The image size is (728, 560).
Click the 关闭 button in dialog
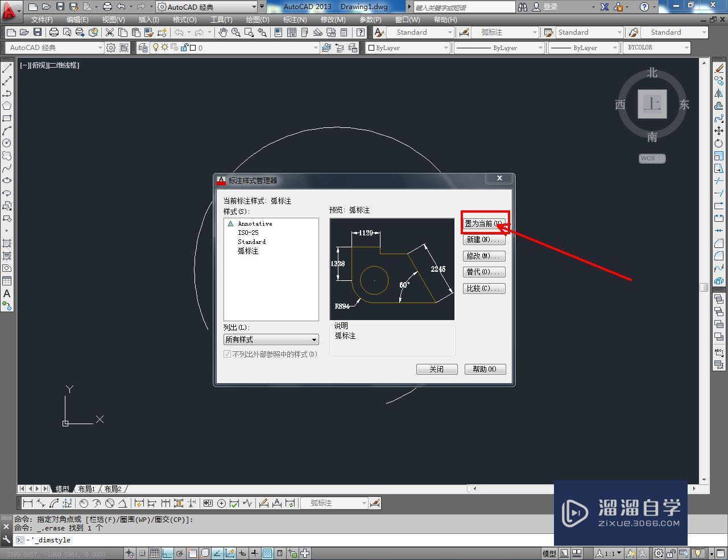pyautogui.click(x=437, y=369)
